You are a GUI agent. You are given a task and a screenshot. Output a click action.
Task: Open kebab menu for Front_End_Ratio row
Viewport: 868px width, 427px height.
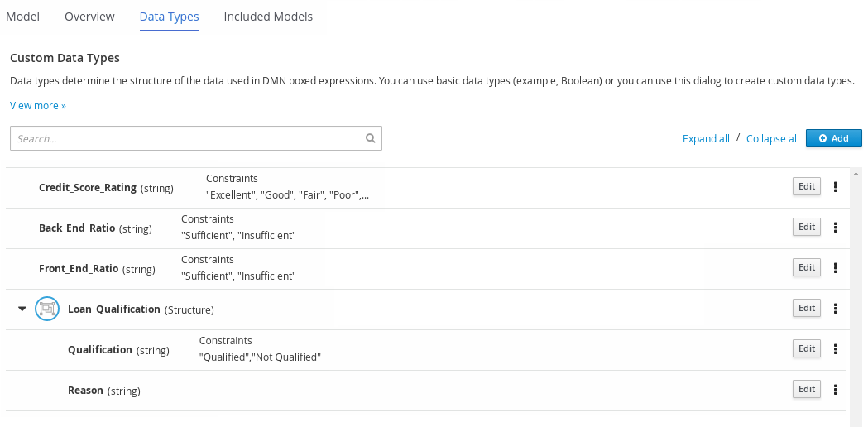pos(836,268)
